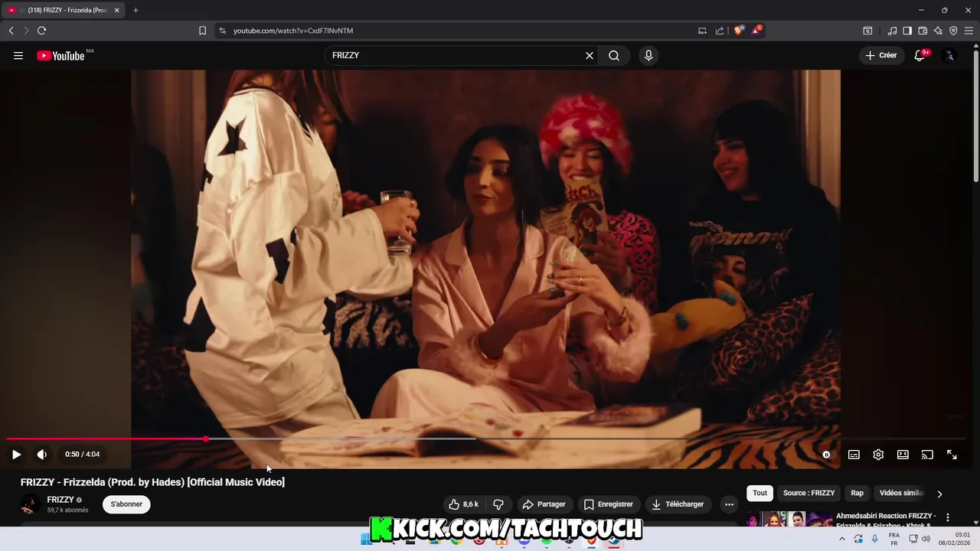Select Vidéos similaires chip
Image resolution: width=980 pixels, height=551 pixels.
coord(901,493)
